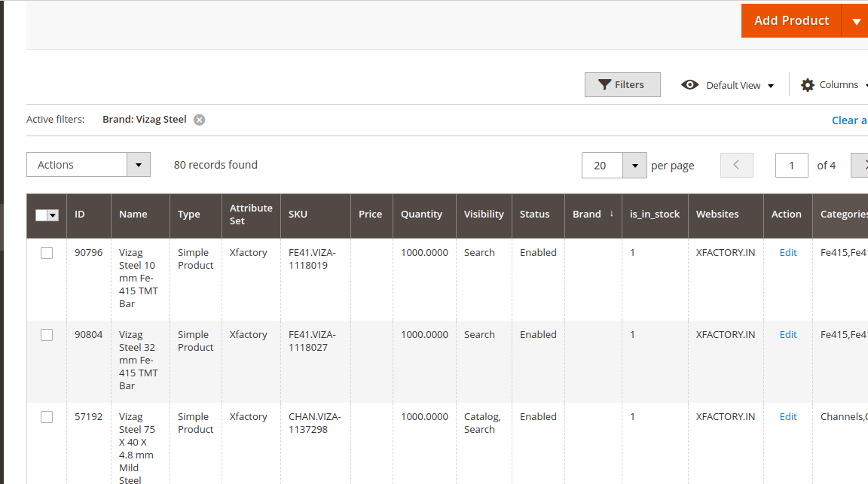Image resolution: width=868 pixels, height=484 pixels.
Task: Sort by Quantity column header
Action: (425, 215)
